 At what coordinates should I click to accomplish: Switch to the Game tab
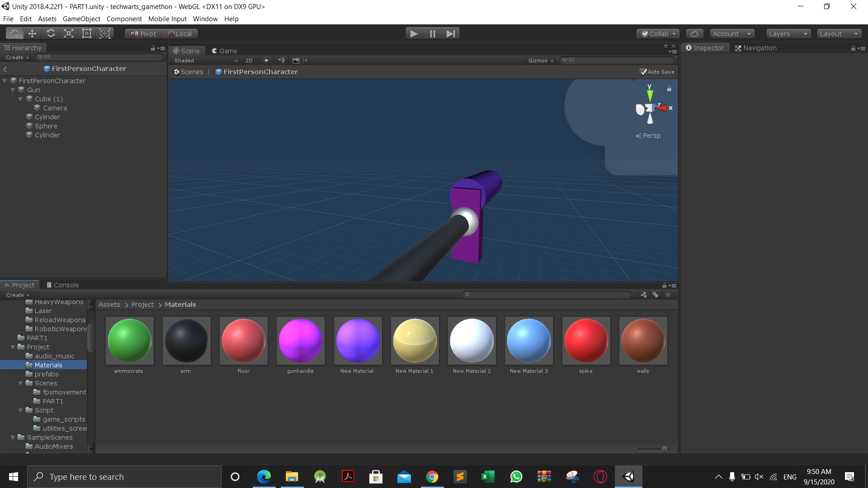pos(224,51)
